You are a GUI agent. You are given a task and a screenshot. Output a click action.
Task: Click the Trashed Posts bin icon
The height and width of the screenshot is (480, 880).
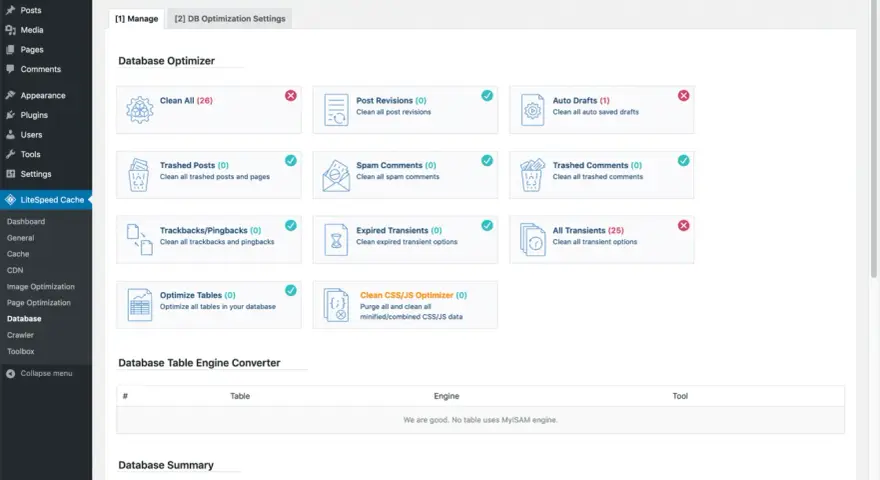(139, 175)
